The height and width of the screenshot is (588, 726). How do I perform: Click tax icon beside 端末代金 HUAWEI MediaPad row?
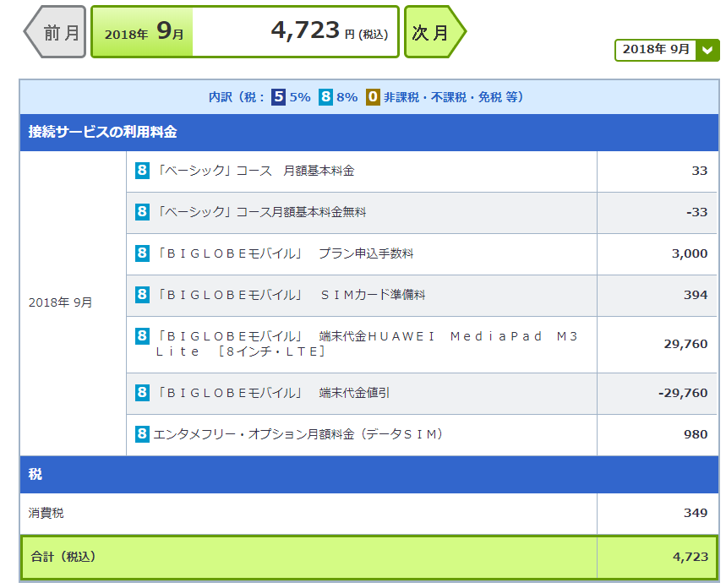click(142, 336)
